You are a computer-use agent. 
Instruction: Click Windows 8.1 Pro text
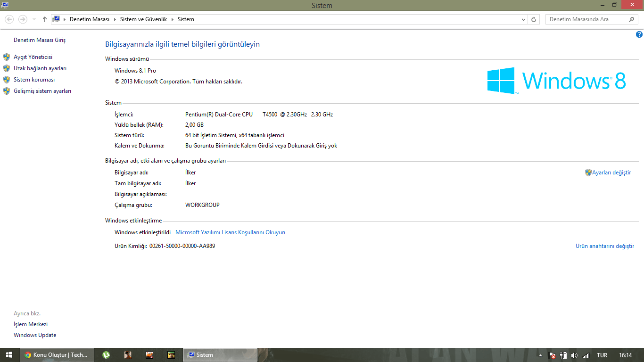point(135,71)
